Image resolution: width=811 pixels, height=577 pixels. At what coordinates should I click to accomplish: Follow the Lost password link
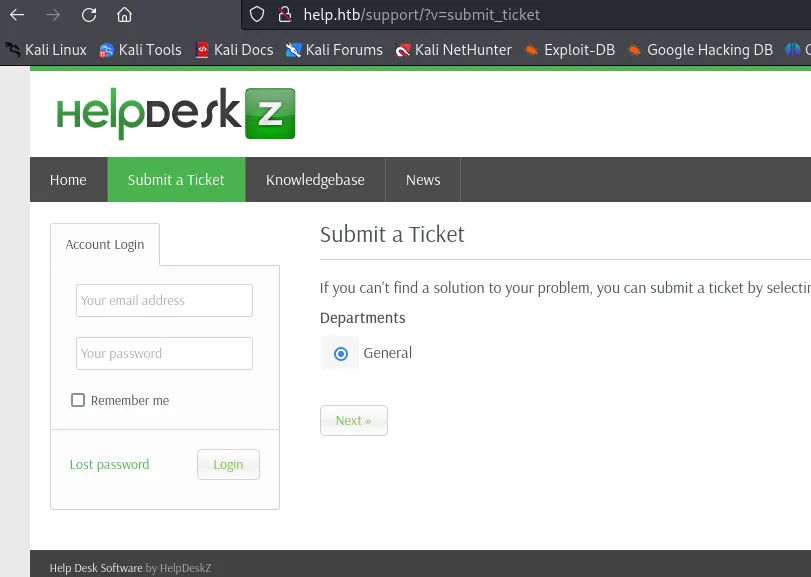[109, 464]
